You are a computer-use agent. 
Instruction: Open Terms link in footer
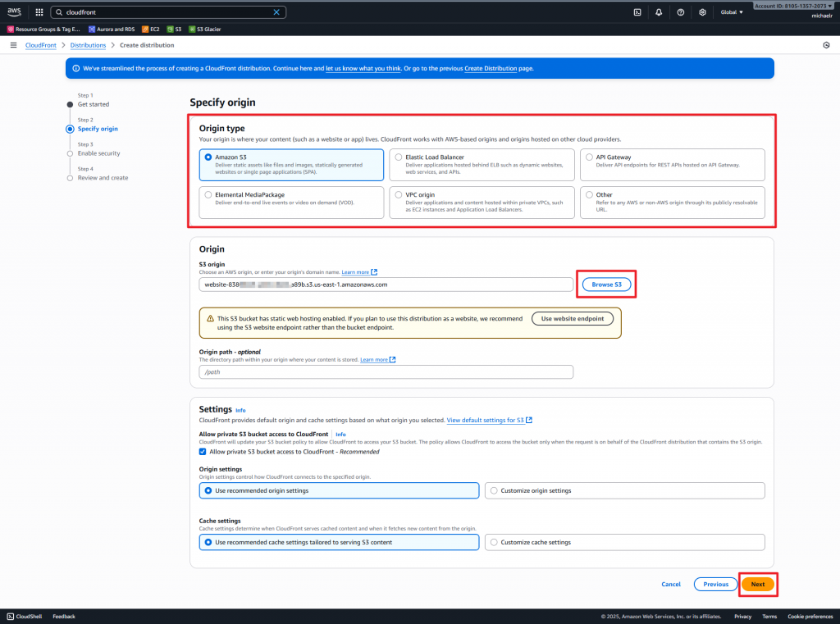point(769,617)
